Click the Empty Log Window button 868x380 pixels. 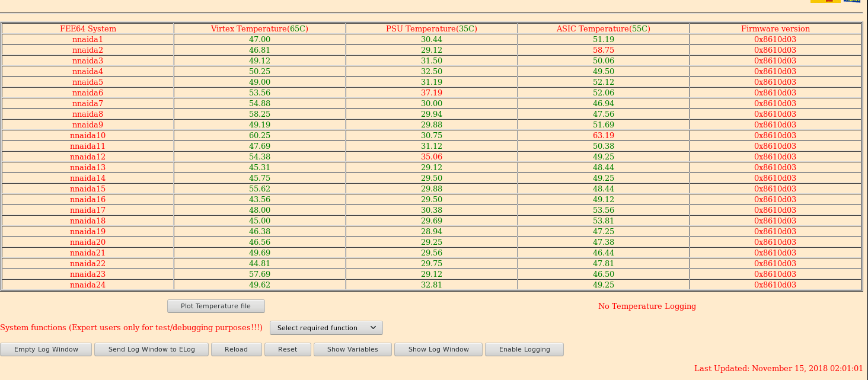46,349
